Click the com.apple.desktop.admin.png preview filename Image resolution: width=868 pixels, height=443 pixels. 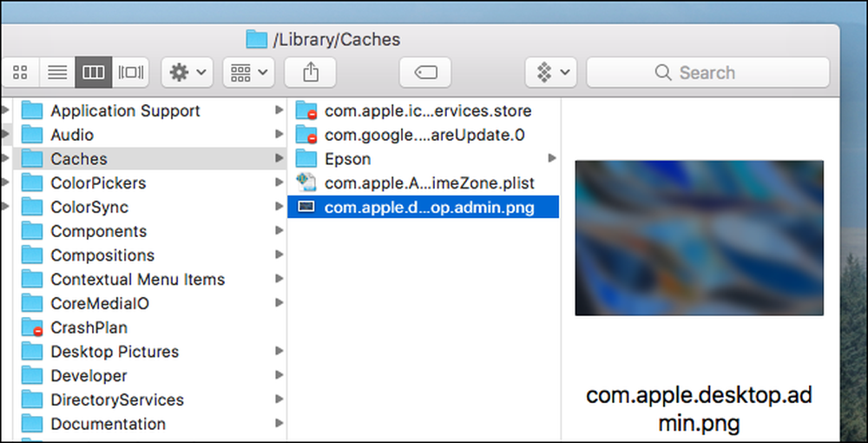(x=699, y=409)
